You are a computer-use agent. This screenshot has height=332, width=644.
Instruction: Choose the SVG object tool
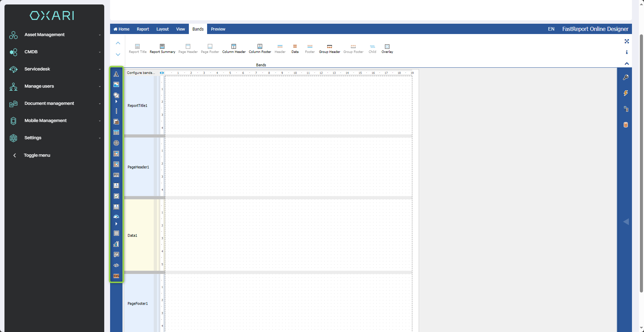point(116,276)
